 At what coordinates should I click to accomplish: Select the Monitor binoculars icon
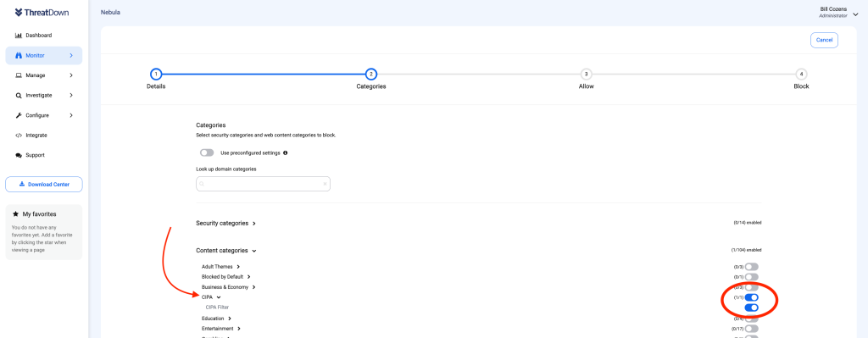(19, 55)
